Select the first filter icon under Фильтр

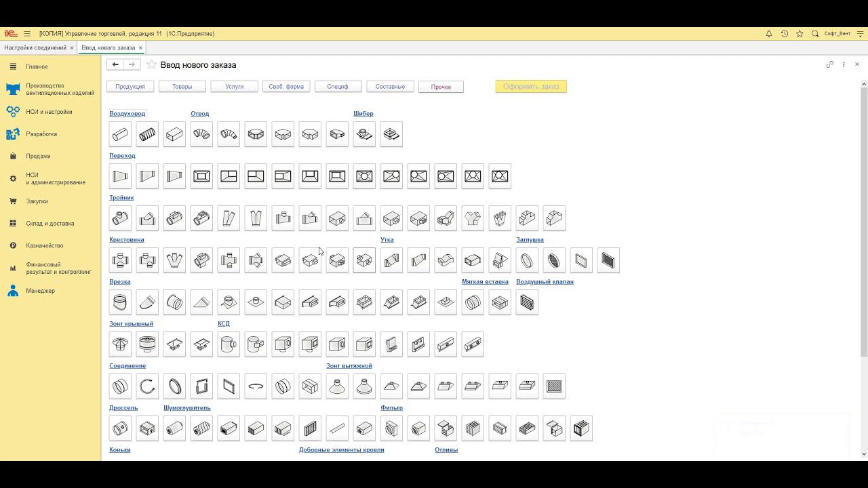tap(391, 428)
